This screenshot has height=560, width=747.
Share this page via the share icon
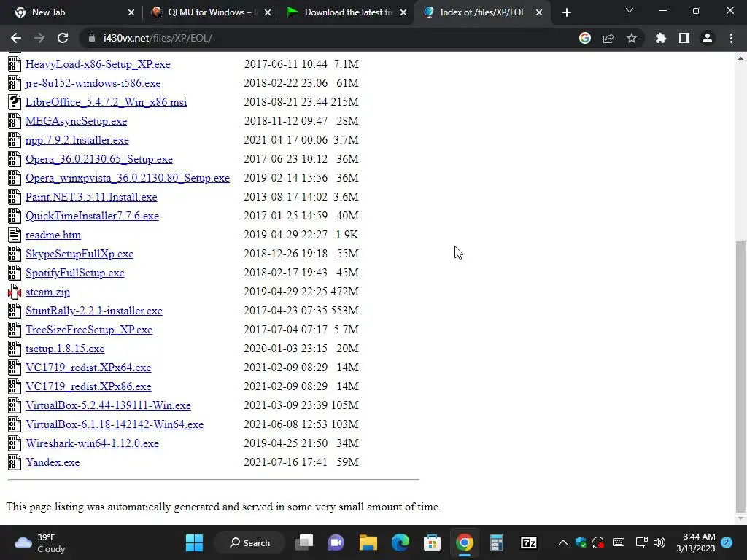click(608, 38)
